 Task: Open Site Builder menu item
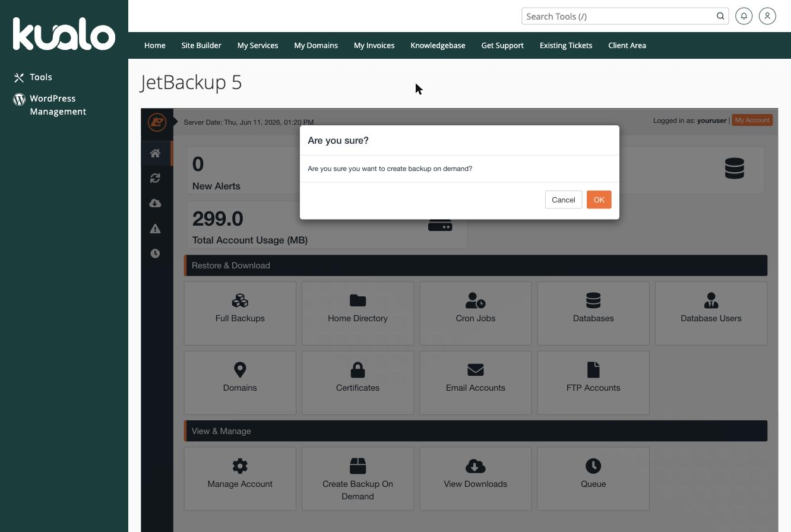coord(201,45)
